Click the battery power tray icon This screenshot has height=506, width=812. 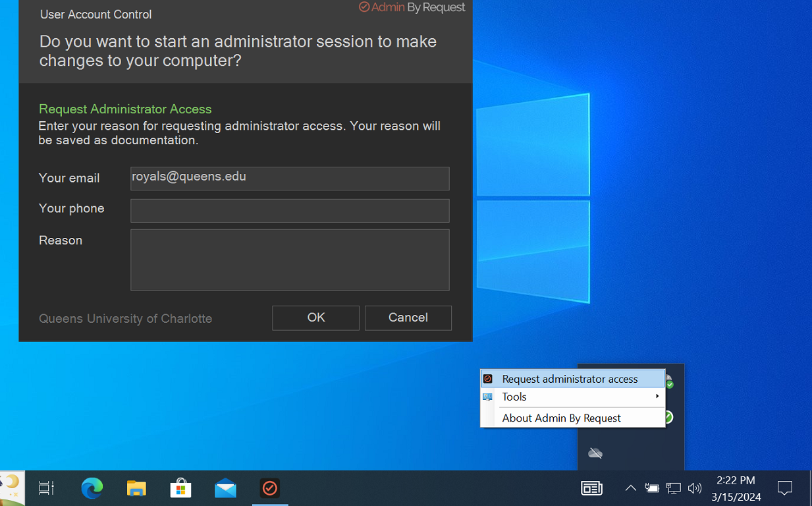pos(652,488)
